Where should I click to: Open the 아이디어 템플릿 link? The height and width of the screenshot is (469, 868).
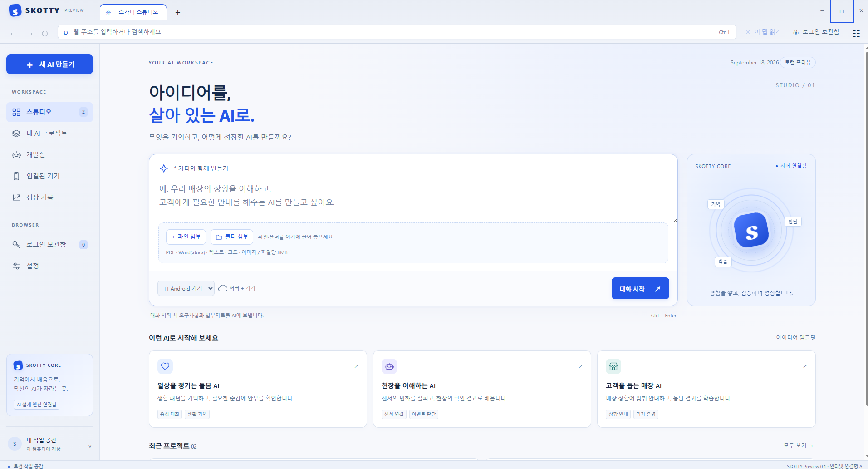(796, 337)
